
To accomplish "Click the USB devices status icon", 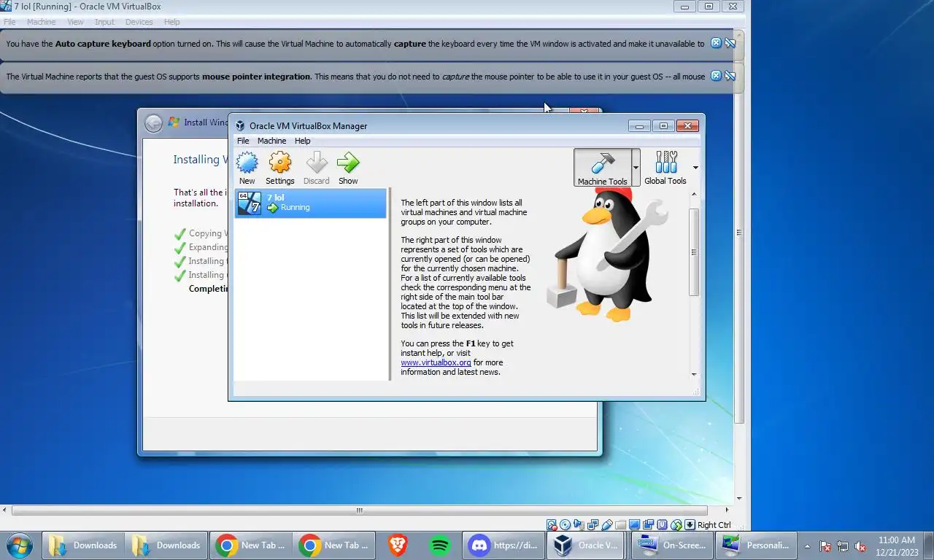I will click(x=607, y=525).
